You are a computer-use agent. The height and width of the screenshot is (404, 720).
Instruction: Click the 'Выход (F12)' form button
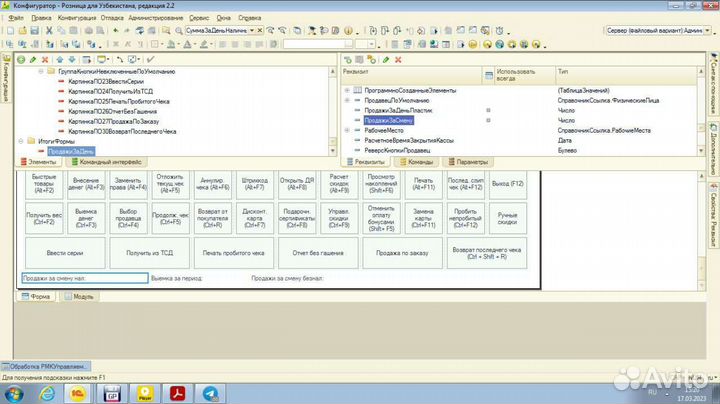pos(508,184)
